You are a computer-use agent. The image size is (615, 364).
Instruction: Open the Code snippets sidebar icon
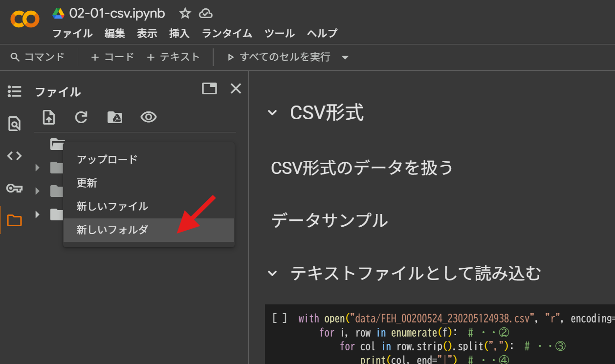tap(14, 156)
